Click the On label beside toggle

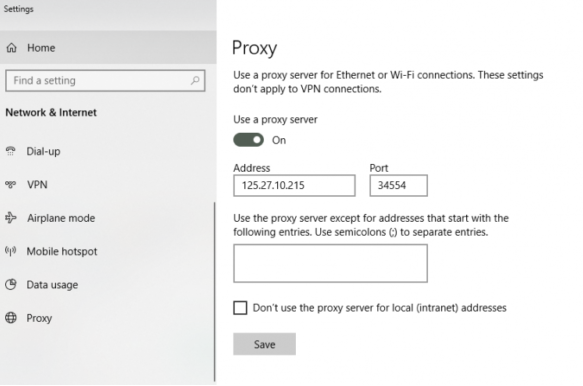pos(279,140)
